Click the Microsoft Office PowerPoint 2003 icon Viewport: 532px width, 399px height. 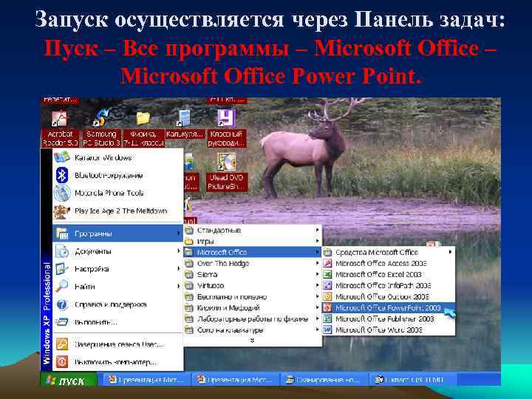327,308
